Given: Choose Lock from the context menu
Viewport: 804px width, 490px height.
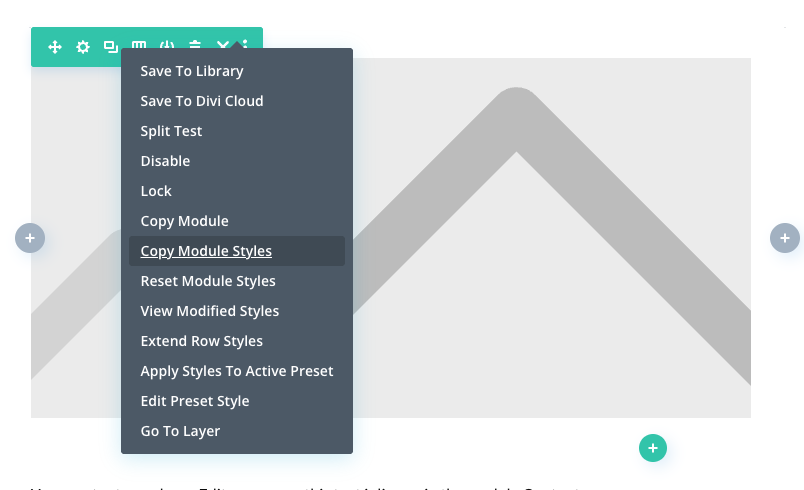Looking at the screenshot, I should click(156, 191).
